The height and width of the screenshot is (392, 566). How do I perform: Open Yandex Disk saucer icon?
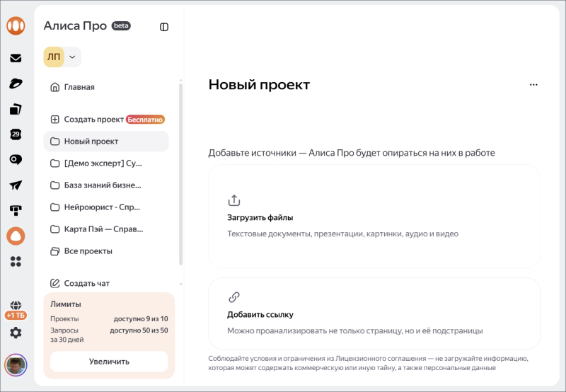pyautogui.click(x=16, y=83)
